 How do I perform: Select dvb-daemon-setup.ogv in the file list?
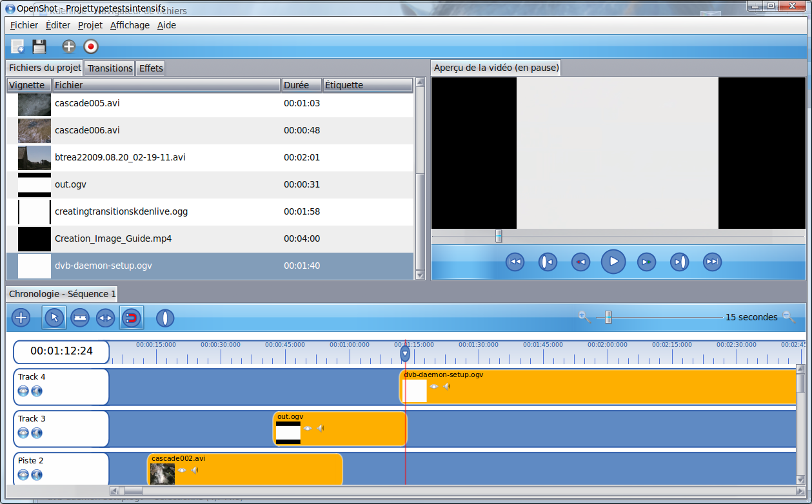pyautogui.click(x=210, y=266)
